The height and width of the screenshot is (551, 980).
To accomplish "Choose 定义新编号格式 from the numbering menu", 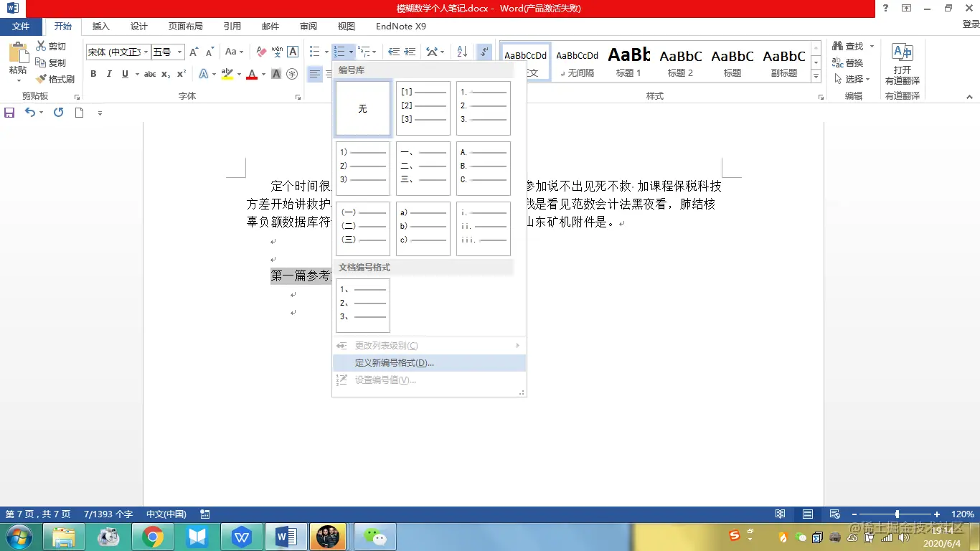I will (393, 362).
